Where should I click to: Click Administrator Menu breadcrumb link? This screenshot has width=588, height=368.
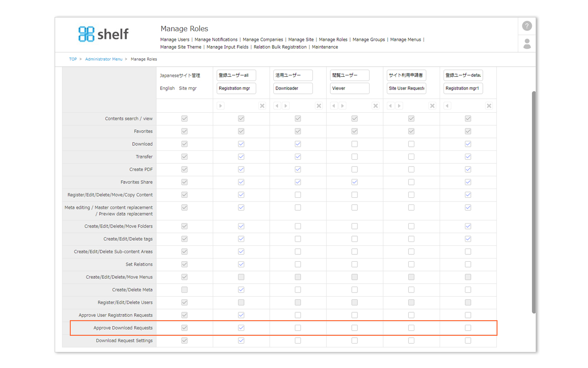(x=104, y=59)
